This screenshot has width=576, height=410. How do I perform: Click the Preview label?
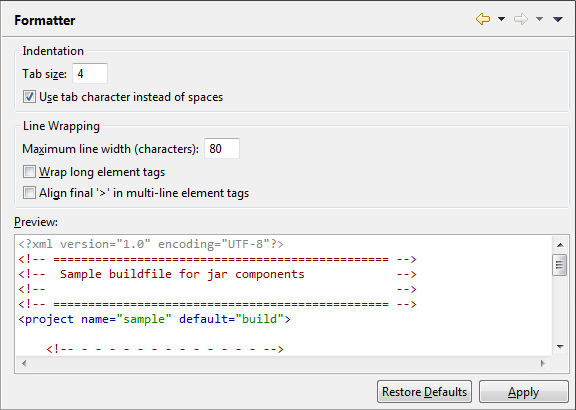pyautogui.click(x=36, y=222)
